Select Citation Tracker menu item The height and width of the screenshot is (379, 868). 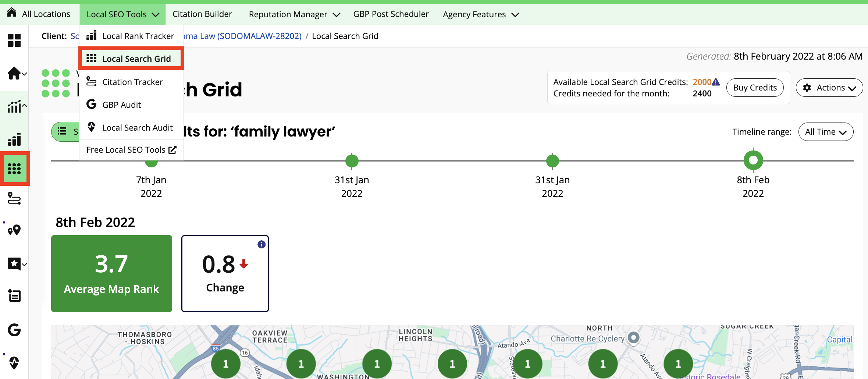tap(131, 82)
